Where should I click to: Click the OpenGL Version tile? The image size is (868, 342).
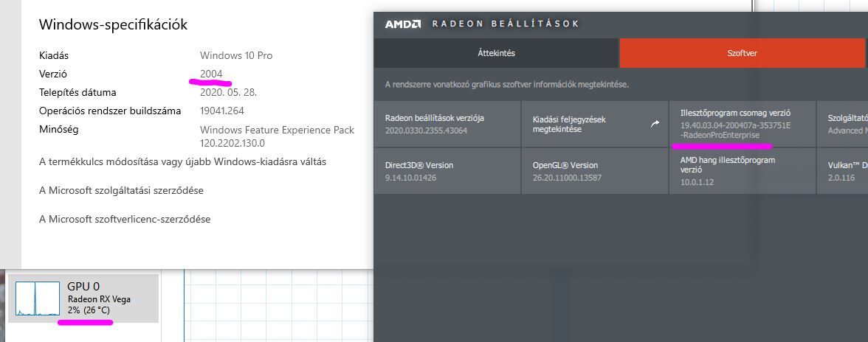595,171
